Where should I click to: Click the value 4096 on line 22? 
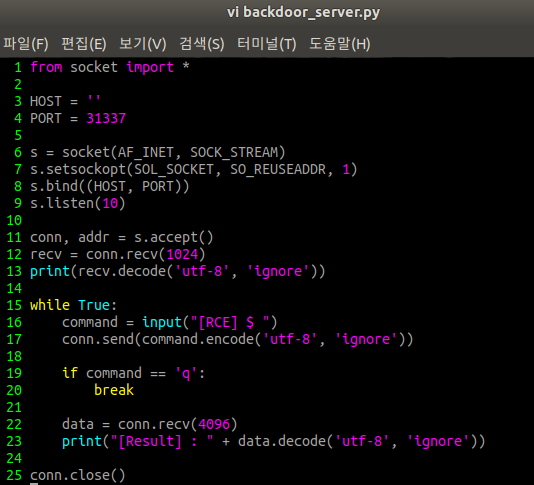pos(214,424)
